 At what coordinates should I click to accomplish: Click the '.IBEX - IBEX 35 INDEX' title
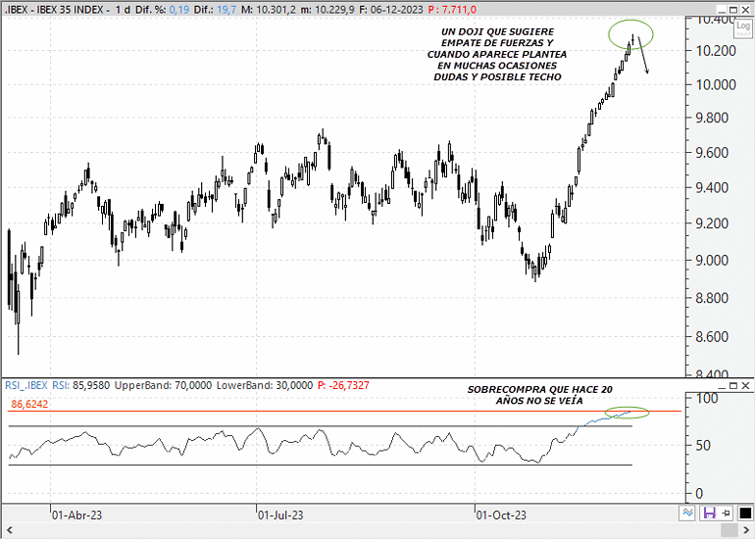(54, 10)
